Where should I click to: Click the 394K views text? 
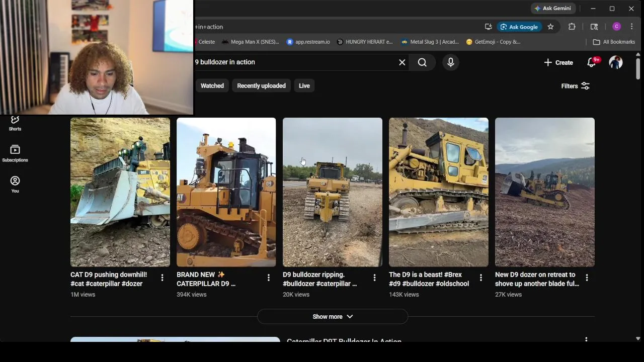click(192, 295)
